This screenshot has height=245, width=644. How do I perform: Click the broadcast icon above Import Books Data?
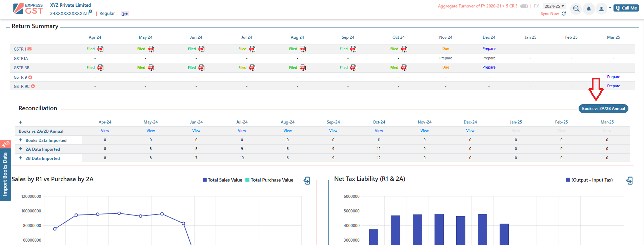click(x=5, y=144)
